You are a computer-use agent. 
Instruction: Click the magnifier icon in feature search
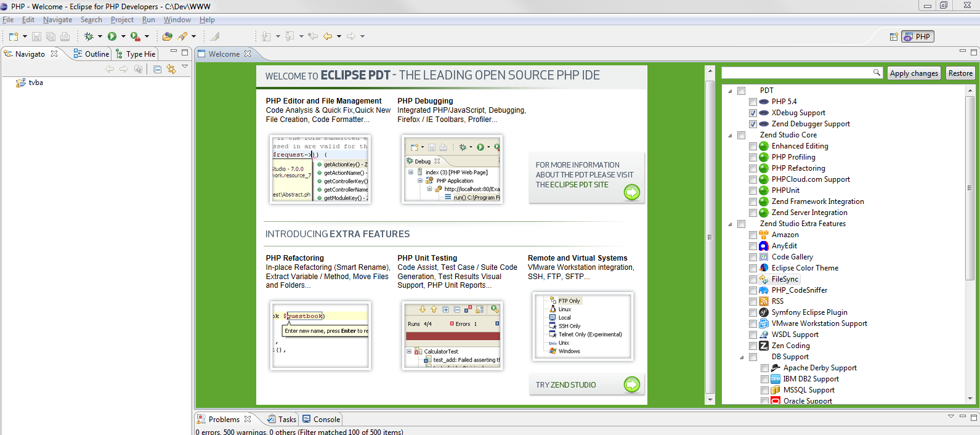pos(877,73)
